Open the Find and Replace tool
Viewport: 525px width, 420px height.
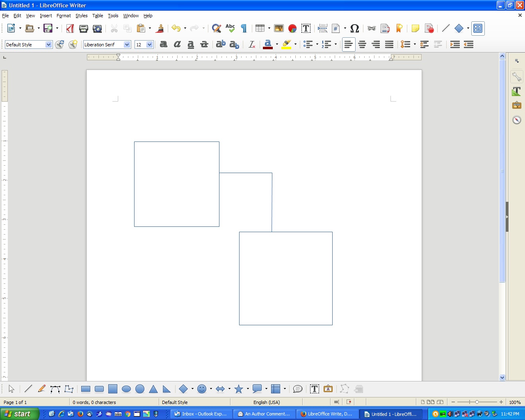pyautogui.click(x=216, y=28)
